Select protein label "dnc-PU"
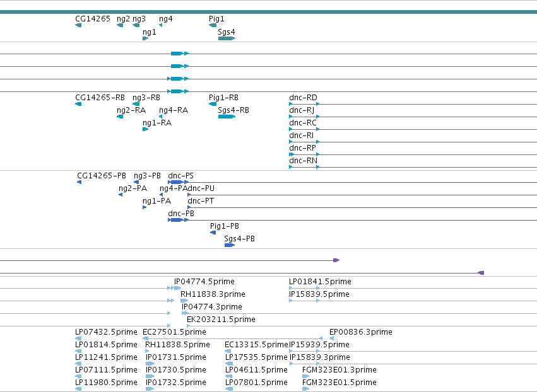This screenshot has height=392, width=537. tap(201, 188)
